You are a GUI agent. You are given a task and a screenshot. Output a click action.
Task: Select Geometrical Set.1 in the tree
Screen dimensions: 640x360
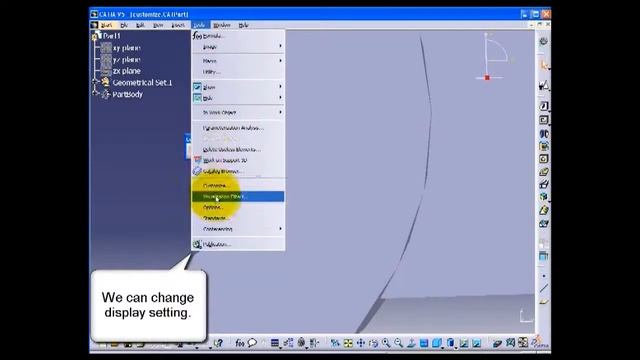pos(142,82)
